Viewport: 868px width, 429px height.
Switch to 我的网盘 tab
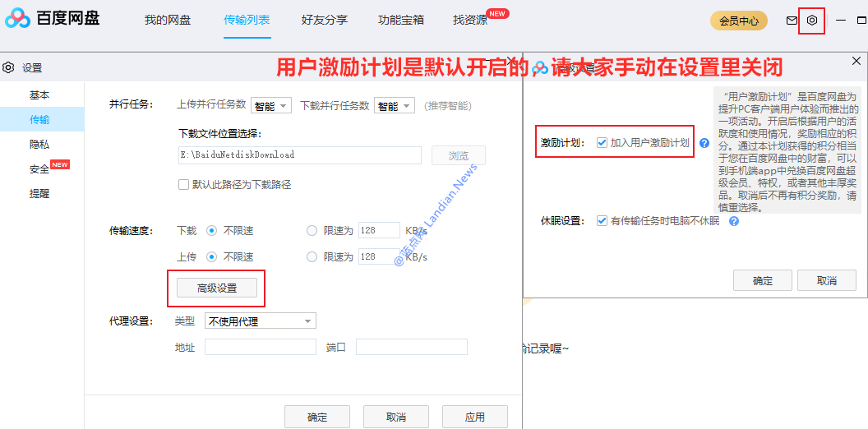(167, 21)
